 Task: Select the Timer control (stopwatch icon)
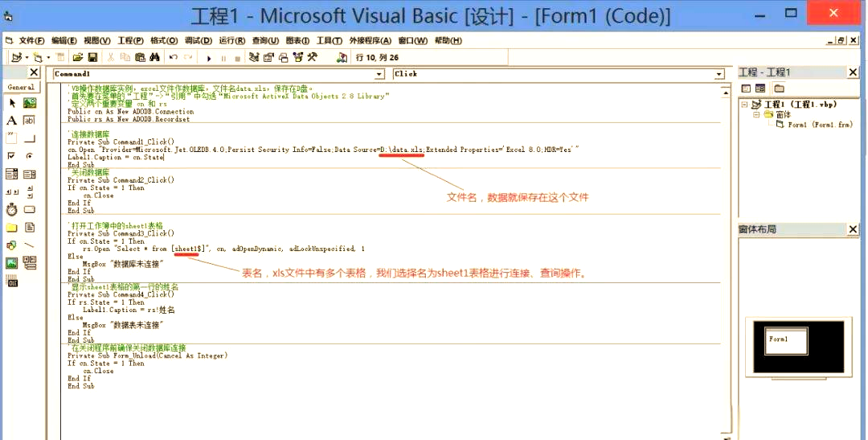tap(11, 209)
